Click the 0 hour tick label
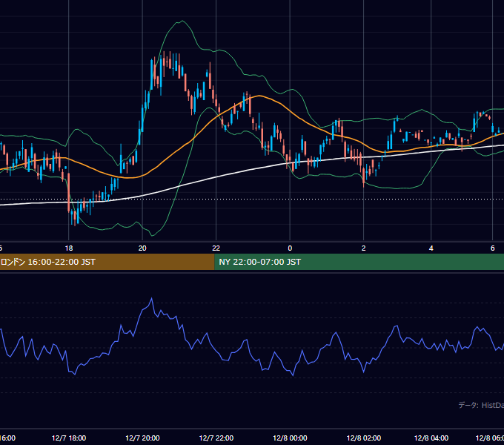This screenshot has width=504, height=445. tap(290, 248)
